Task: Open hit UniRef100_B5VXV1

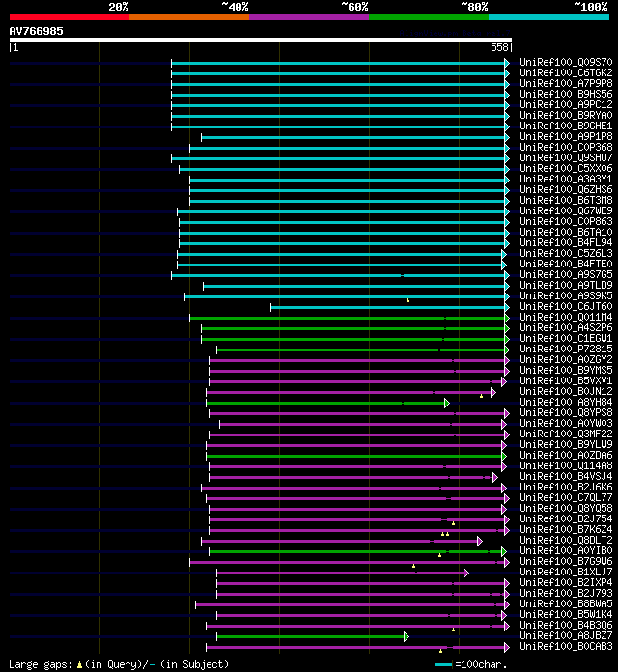Action: [566, 381]
